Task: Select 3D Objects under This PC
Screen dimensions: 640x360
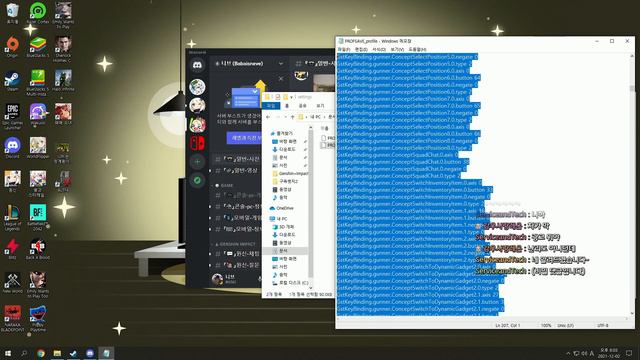Action: (284, 227)
